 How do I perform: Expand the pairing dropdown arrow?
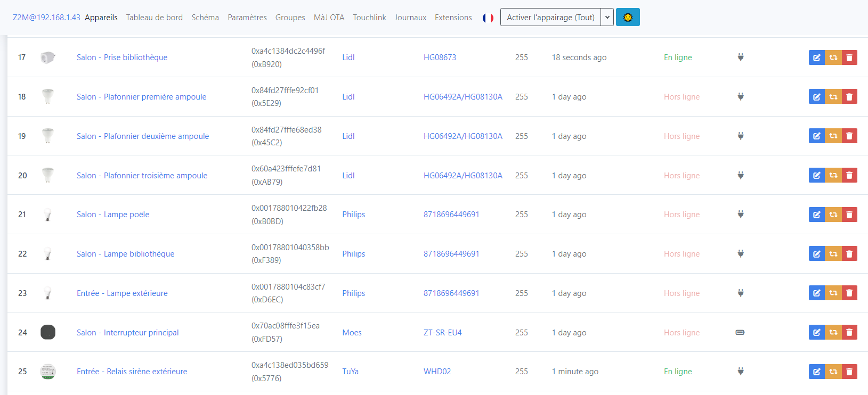click(607, 18)
